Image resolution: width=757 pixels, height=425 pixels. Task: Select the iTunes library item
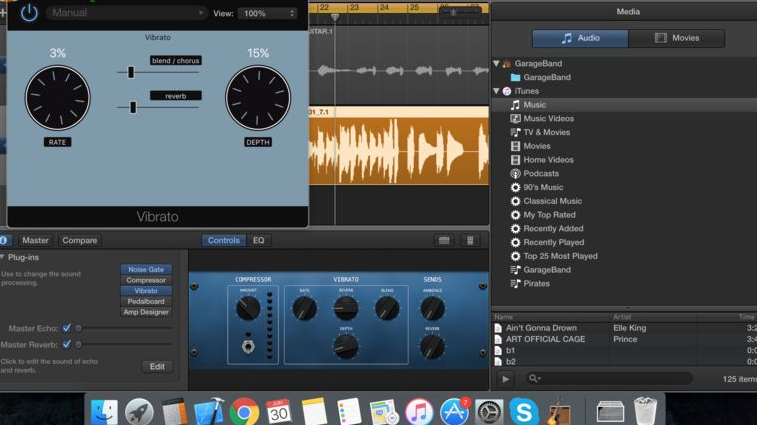[x=520, y=91]
